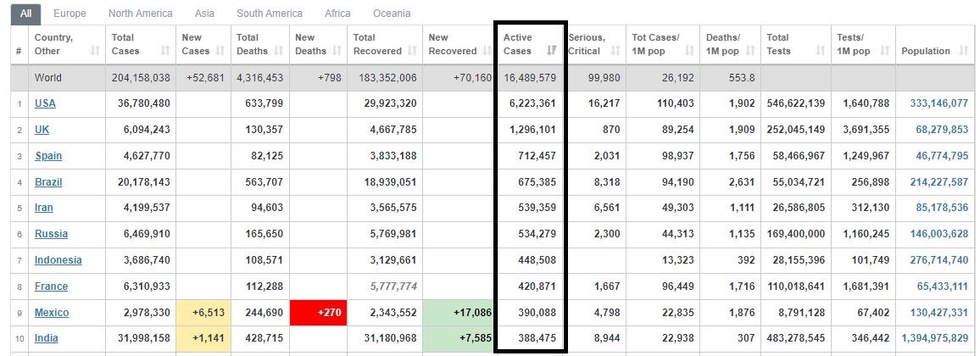Image resolution: width=980 pixels, height=356 pixels.
Task: Switch to the Europe tab
Action: click(x=70, y=13)
